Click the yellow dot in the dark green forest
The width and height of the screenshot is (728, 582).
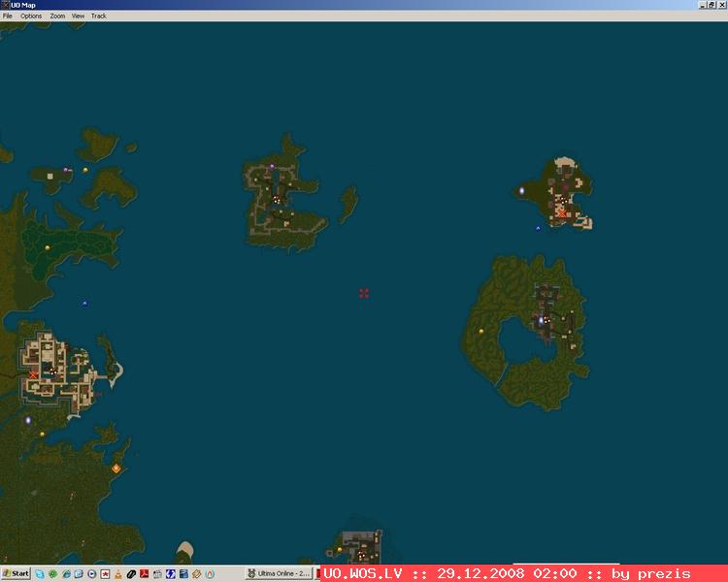pos(47,248)
